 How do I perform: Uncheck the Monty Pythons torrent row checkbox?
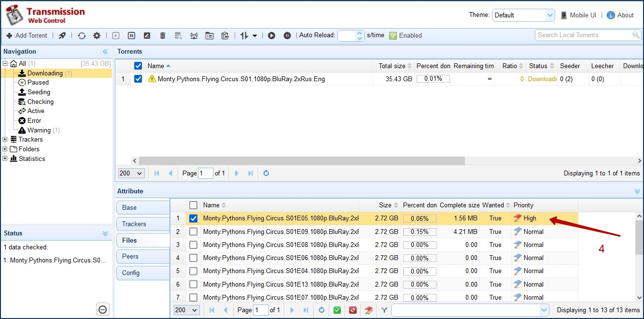pyautogui.click(x=138, y=79)
